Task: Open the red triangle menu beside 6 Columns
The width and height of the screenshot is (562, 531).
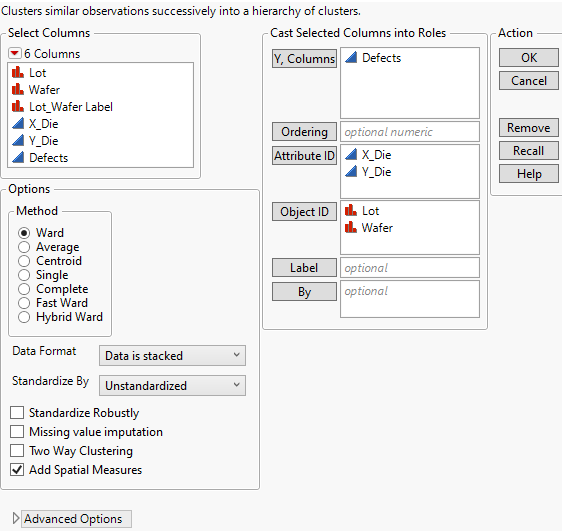Action: tap(14, 53)
